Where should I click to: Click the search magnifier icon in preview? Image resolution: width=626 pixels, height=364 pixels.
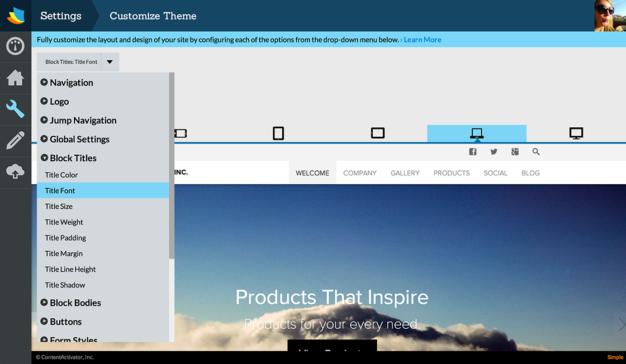536,151
